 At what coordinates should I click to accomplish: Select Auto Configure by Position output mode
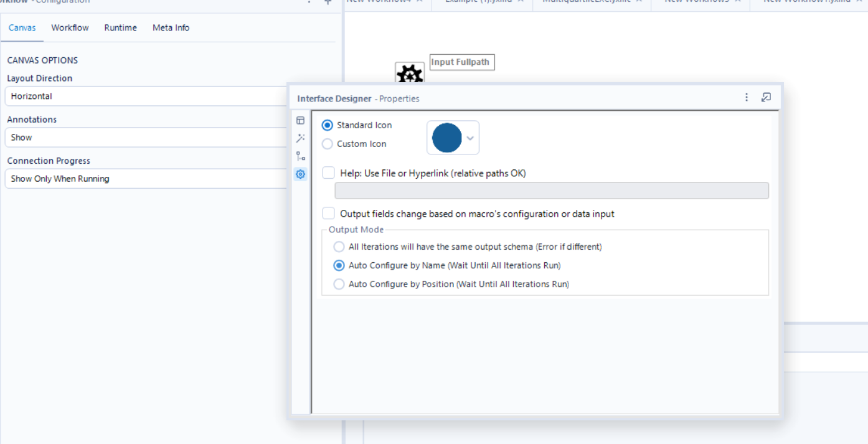coord(339,284)
